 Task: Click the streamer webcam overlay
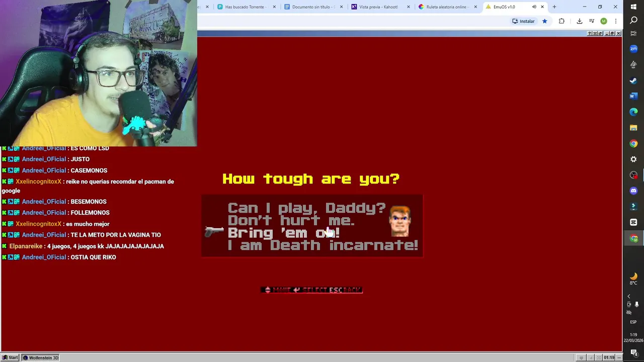pyautogui.click(x=99, y=73)
